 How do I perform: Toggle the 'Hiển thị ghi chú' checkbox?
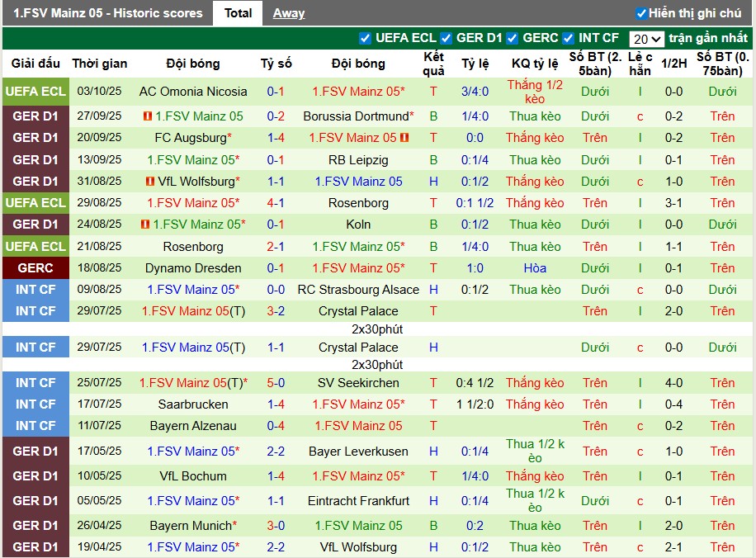point(641,13)
